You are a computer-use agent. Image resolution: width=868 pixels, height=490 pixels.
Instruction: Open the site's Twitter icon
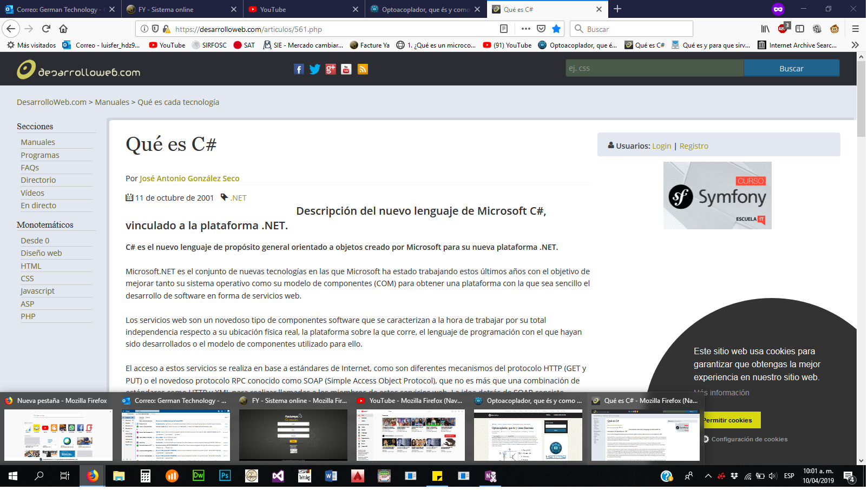315,69
